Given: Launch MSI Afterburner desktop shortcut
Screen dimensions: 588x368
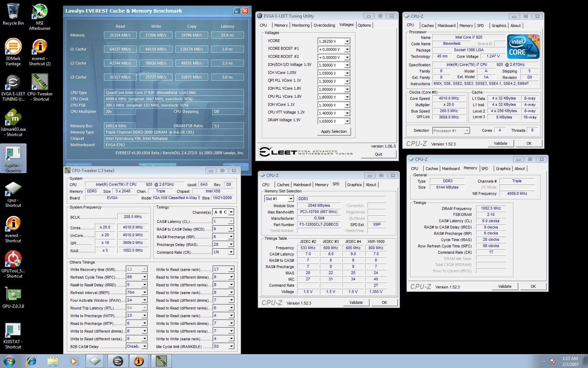Looking at the screenshot, I should 40,17.
